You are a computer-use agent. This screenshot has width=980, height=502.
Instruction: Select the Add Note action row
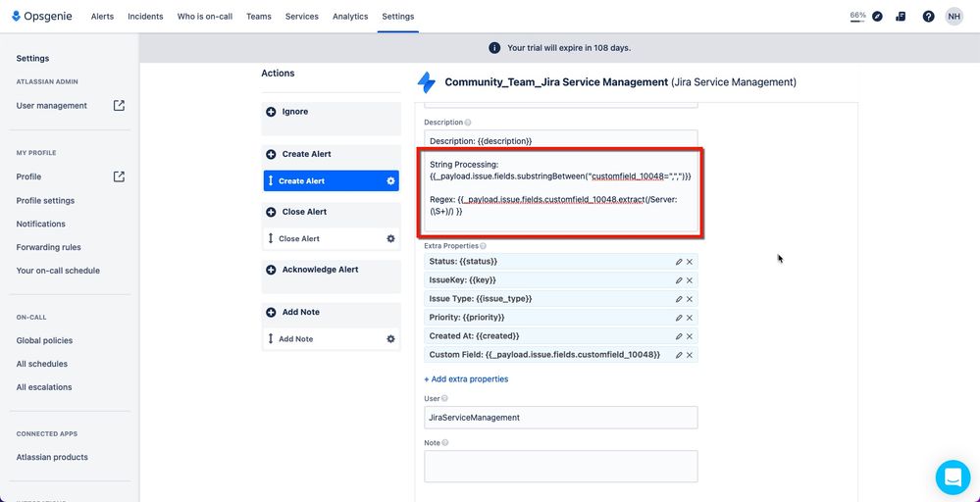click(x=332, y=339)
